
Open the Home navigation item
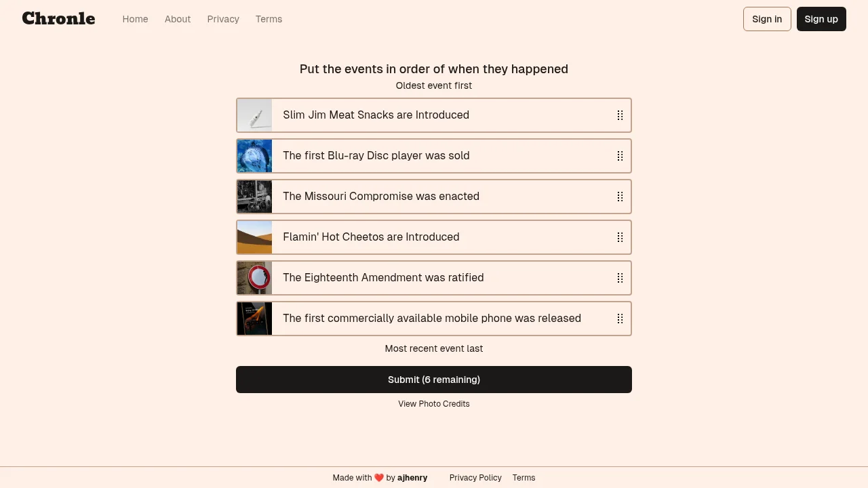tap(135, 19)
